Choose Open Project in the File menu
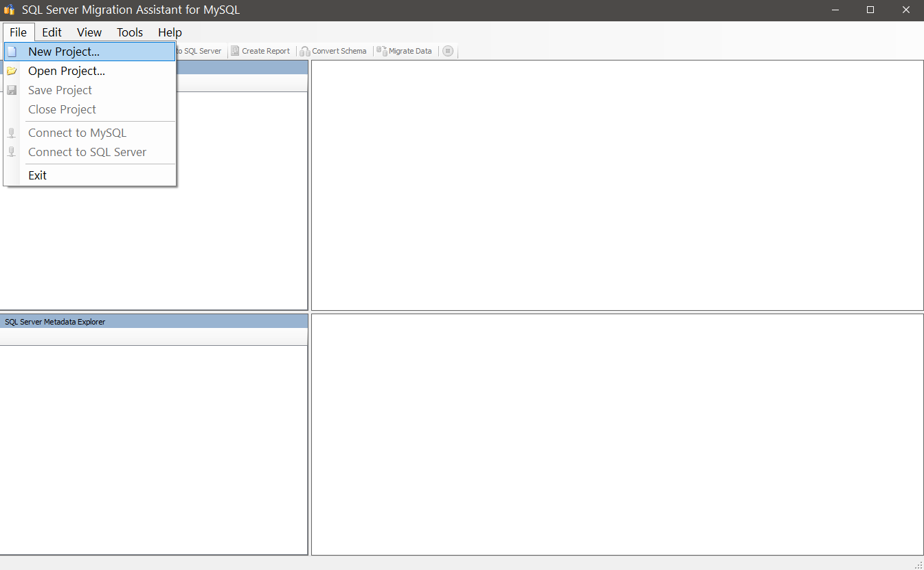Viewport: 924px width, 570px height. (x=66, y=71)
